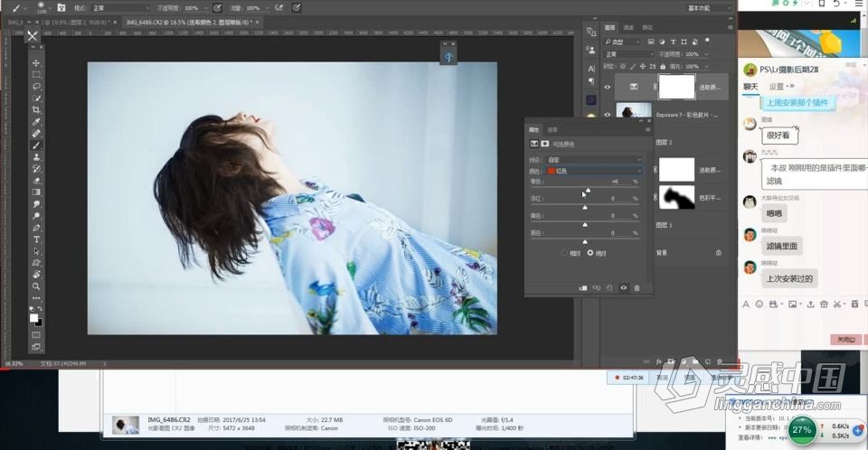The width and height of the screenshot is (868, 450).
Task: Select the Zoom magnifier tool
Action: point(36,286)
